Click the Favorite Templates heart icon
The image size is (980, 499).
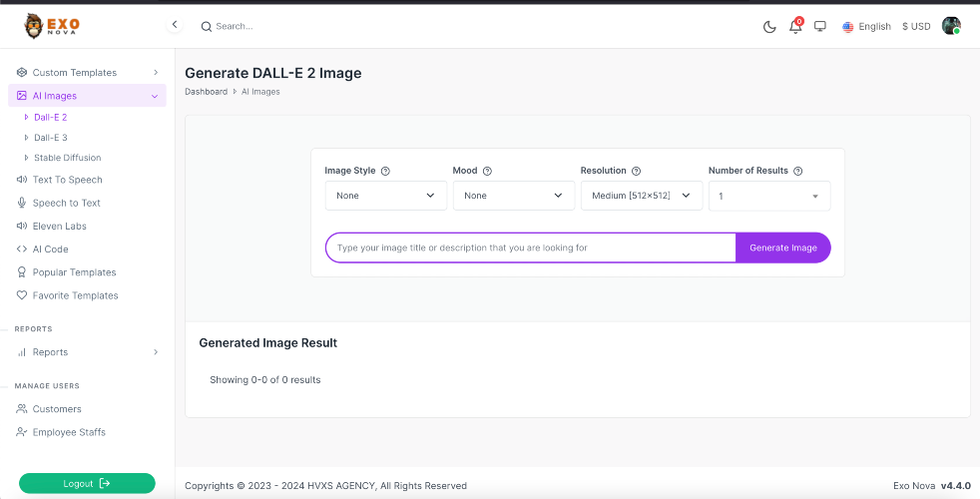click(x=22, y=295)
